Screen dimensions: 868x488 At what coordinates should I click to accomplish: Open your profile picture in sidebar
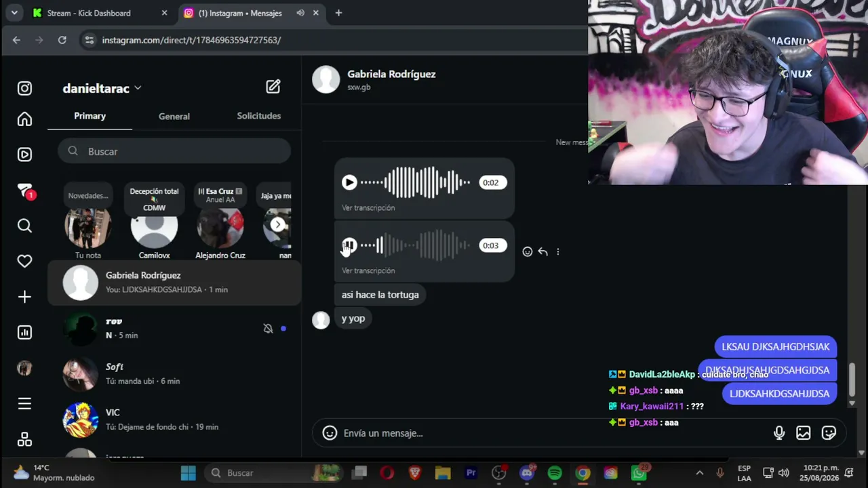[x=24, y=368]
